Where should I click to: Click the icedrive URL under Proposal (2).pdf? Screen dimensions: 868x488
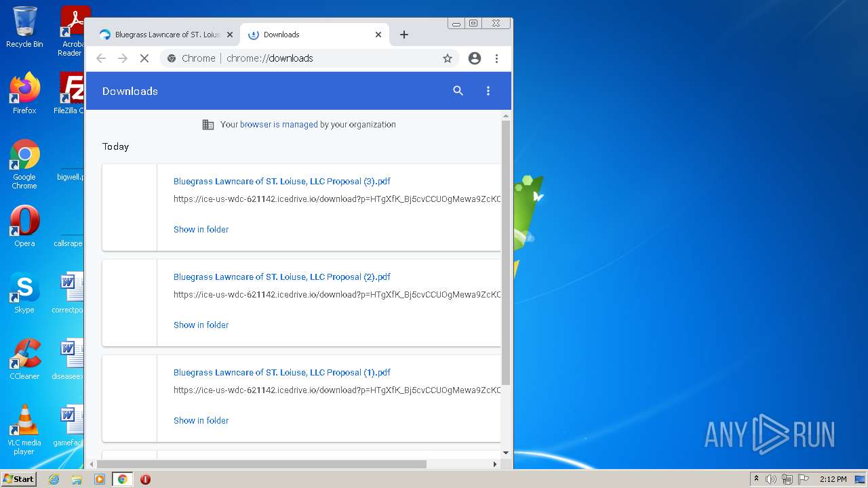(x=337, y=295)
